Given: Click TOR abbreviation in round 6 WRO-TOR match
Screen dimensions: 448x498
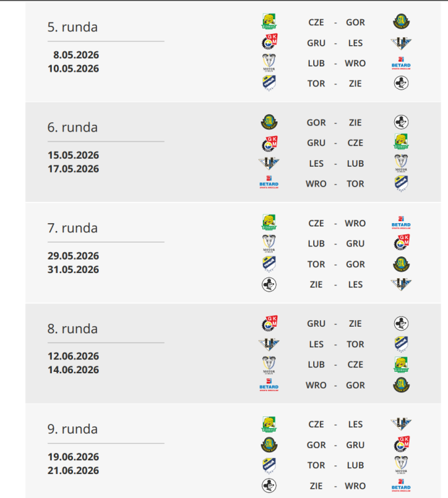Looking at the screenshot, I should point(355,183).
